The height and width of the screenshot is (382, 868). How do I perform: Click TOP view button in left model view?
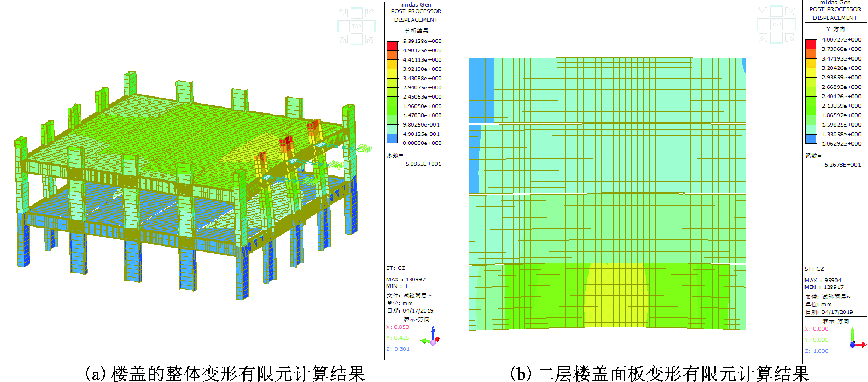(356, 26)
